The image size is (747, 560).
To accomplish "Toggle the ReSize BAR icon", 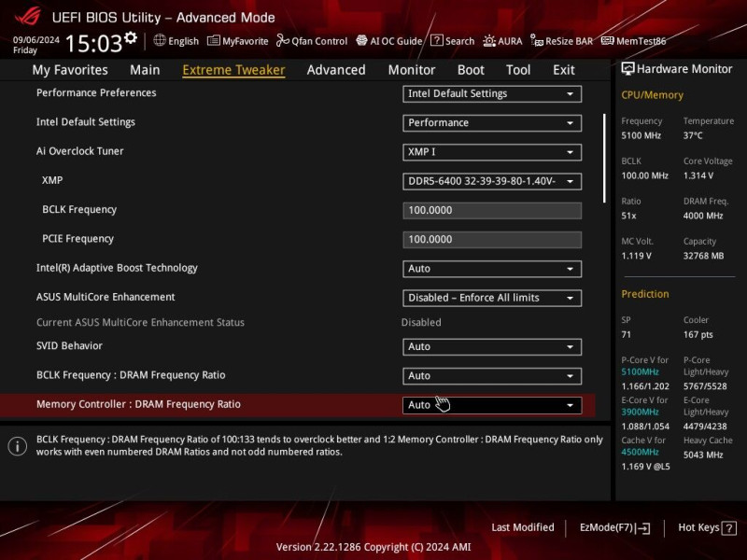I will 537,41.
